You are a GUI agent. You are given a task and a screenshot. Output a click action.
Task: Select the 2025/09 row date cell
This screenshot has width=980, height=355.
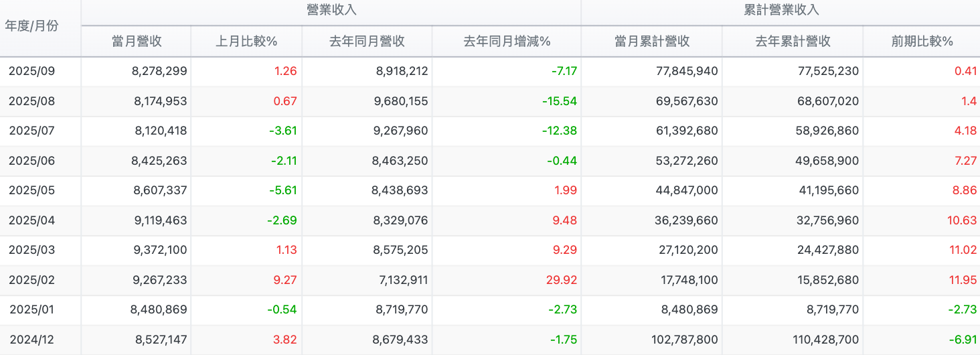31,71
